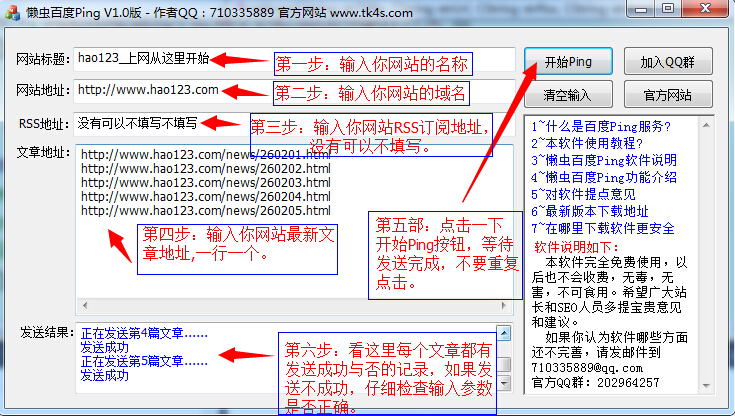Click the 网站地址 input field
The width and height of the screenshot is (735, 416).
point(294,91)
